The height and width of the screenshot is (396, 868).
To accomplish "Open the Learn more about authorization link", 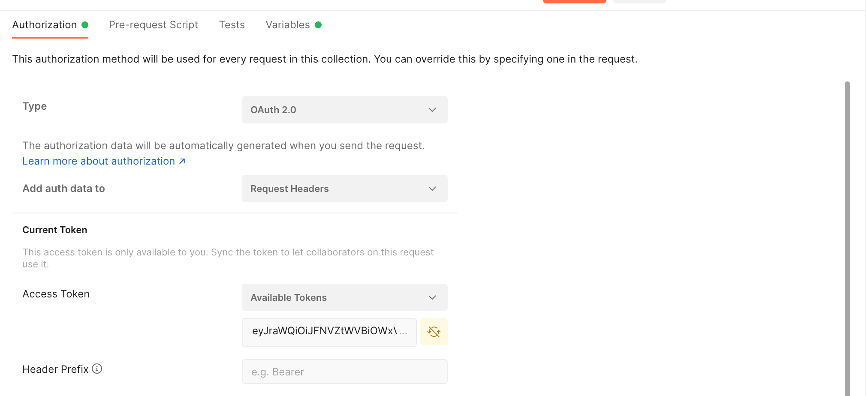I will tap(99, 161).
